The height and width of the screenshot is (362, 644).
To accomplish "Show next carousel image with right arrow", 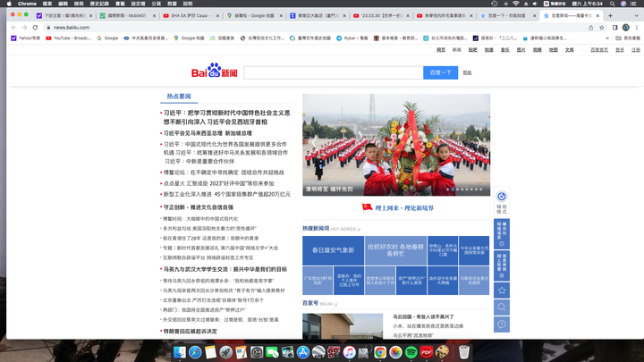I will [x=479, y=142].
